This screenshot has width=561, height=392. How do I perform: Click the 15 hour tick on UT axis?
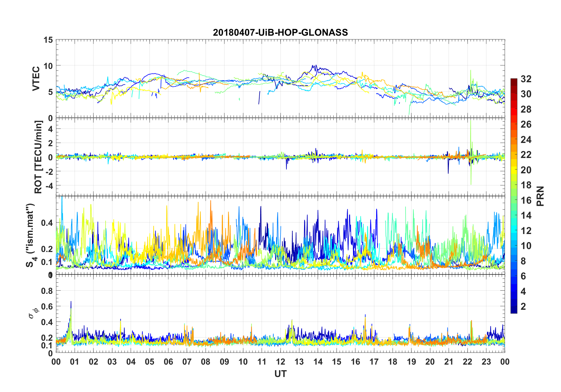point(337,362)
